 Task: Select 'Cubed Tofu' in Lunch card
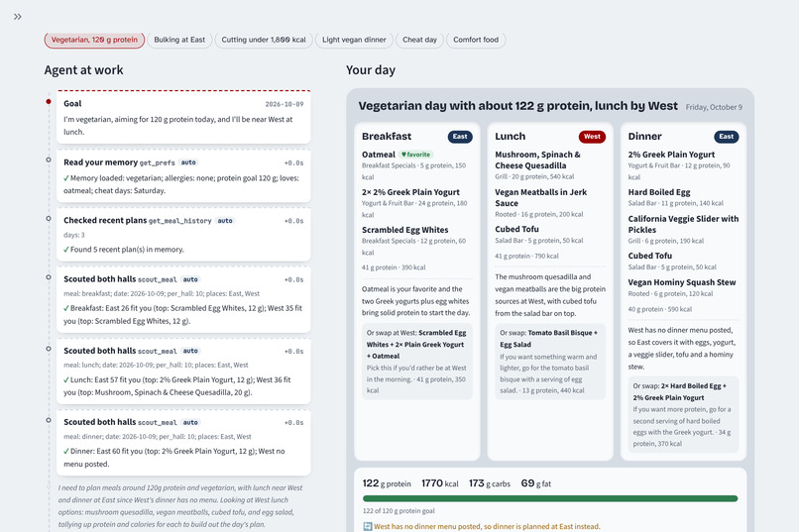516,229
